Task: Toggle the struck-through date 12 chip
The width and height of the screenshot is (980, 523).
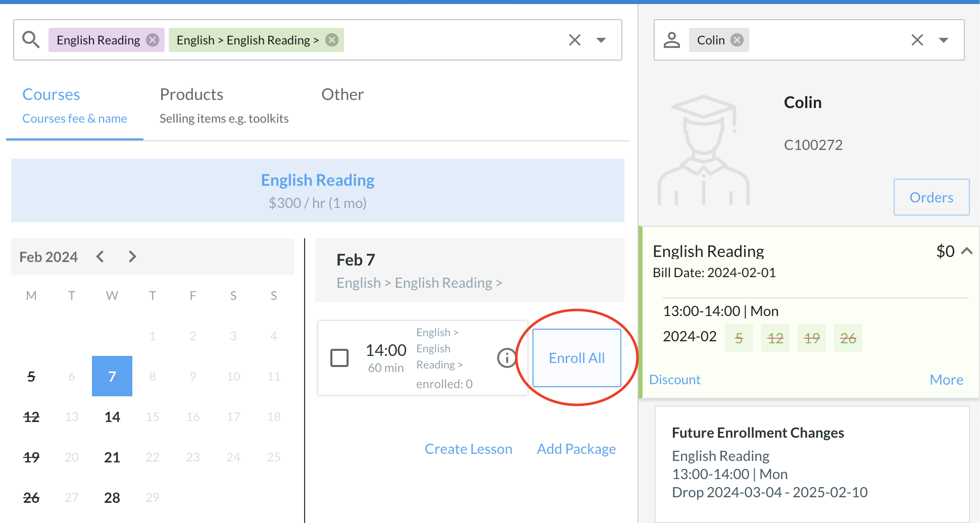Action: [x=775, y=338]
